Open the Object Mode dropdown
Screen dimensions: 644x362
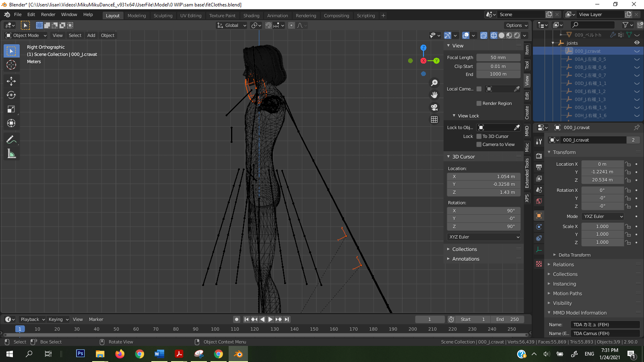click(x=25, y=35)
